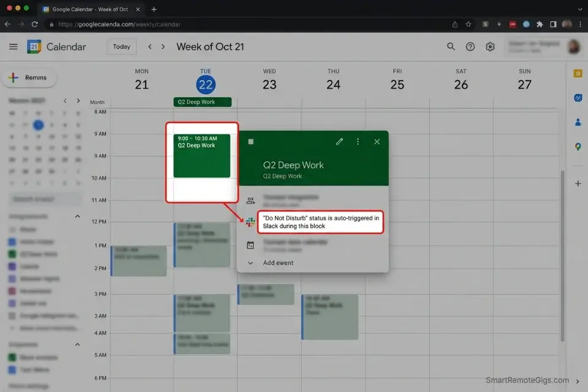Collapse the lower calendar list section
The height and width of the screenshot is (392, 588).
pos(77,344)
